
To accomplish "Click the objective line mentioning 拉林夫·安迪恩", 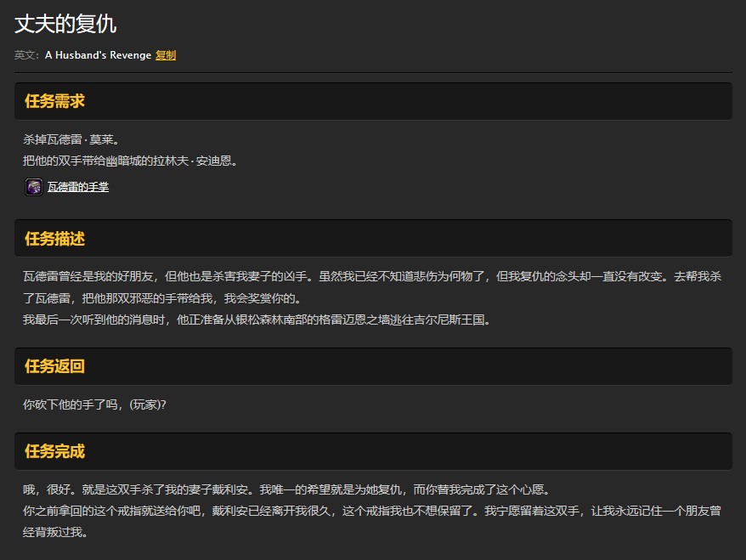I will [x=130, y=161].
